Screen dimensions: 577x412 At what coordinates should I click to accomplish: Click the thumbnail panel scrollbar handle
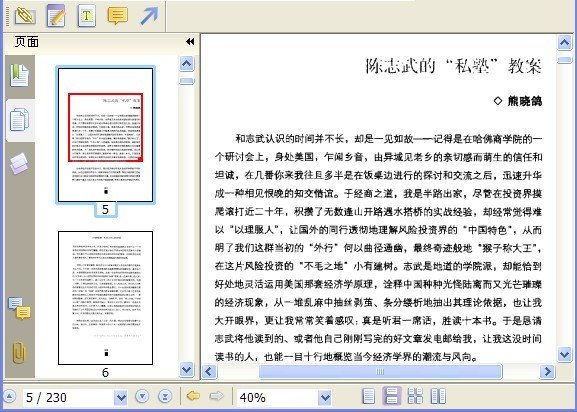point(187,81)
